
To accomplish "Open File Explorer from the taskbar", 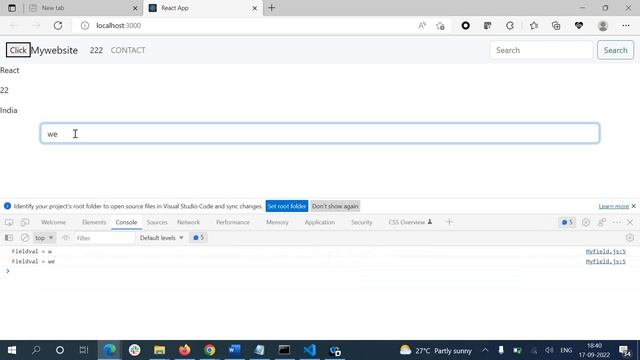I will tap(160, 350).
